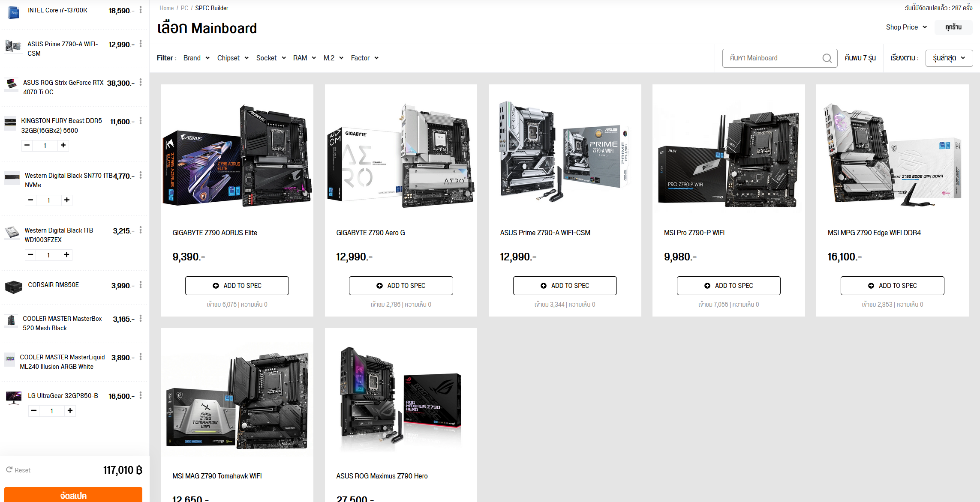Go to Home breadcrumb link

(167, 8)
